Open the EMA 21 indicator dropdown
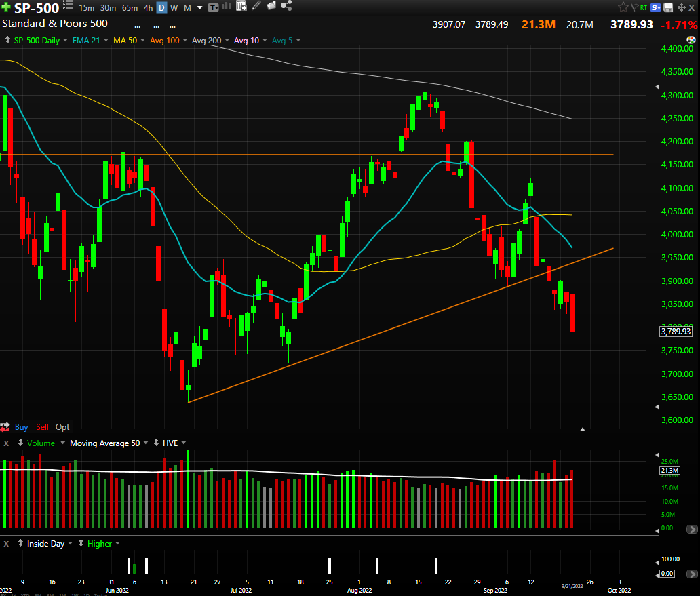The height and width of the screenshot is (596, 700). (x=106, y=40)
